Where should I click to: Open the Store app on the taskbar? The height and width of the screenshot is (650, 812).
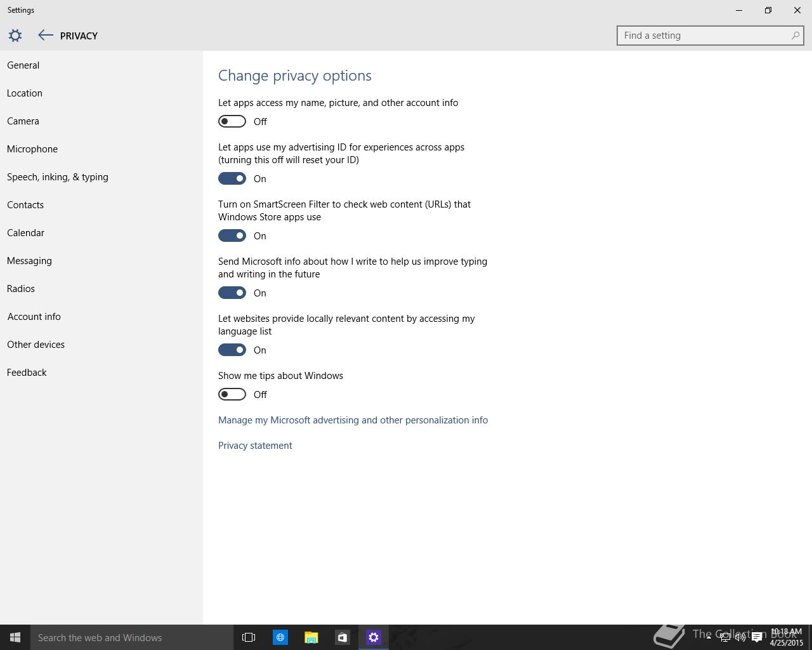tap(342, 637)
